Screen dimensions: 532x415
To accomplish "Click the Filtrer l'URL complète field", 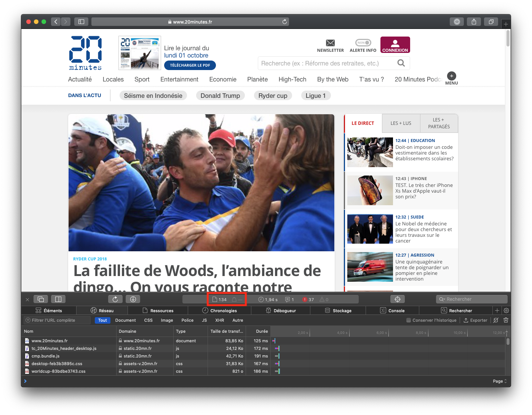I will click(57, 320).
